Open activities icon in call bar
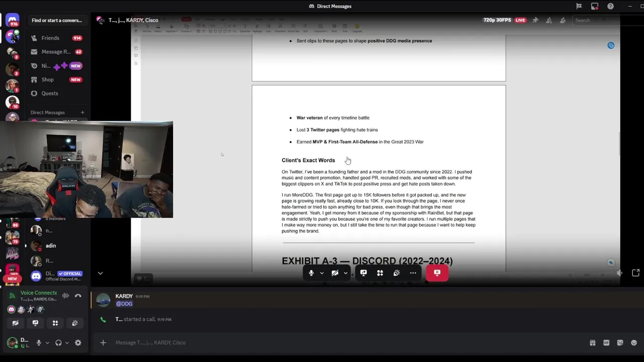The height and width of the screenshot is (362, 644). pyautogui.click(x=380, y=273)
